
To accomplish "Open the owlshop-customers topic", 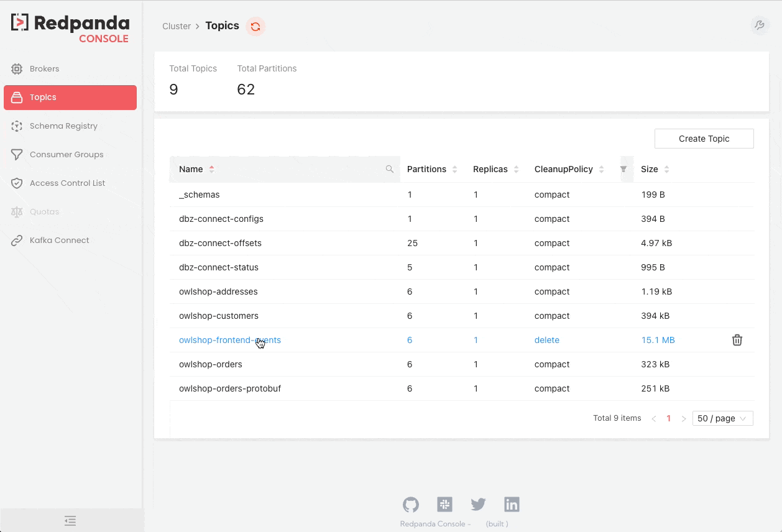I will point(219,316).
